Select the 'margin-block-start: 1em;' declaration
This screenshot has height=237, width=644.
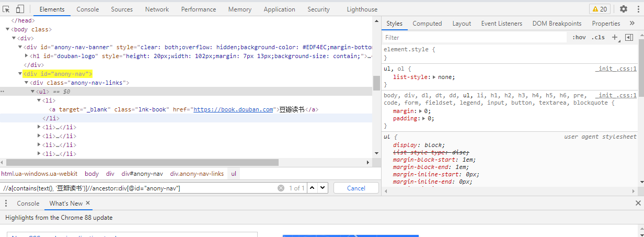[x=434, y=160]
